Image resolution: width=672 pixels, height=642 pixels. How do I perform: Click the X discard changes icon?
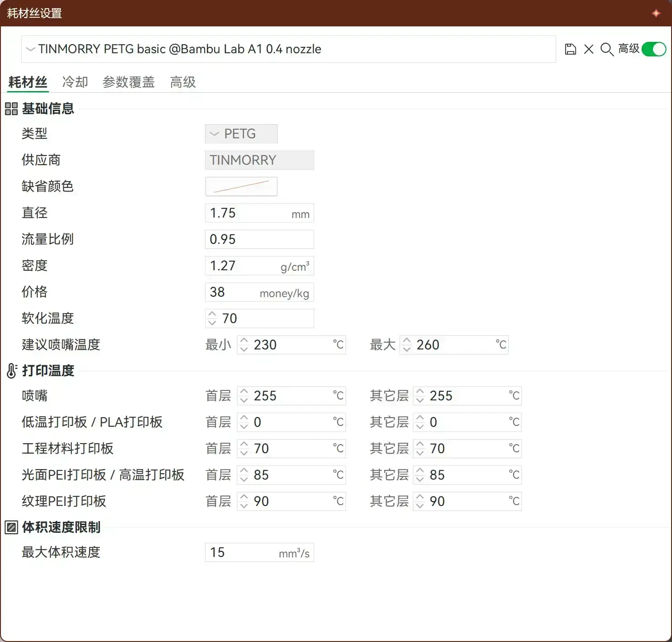click(x=589, y=49)
